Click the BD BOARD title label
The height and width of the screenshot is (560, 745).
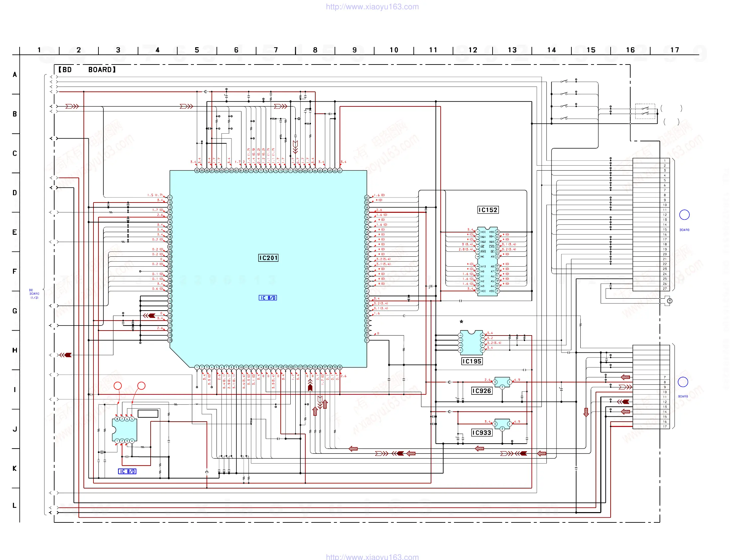tap(87, 70)
